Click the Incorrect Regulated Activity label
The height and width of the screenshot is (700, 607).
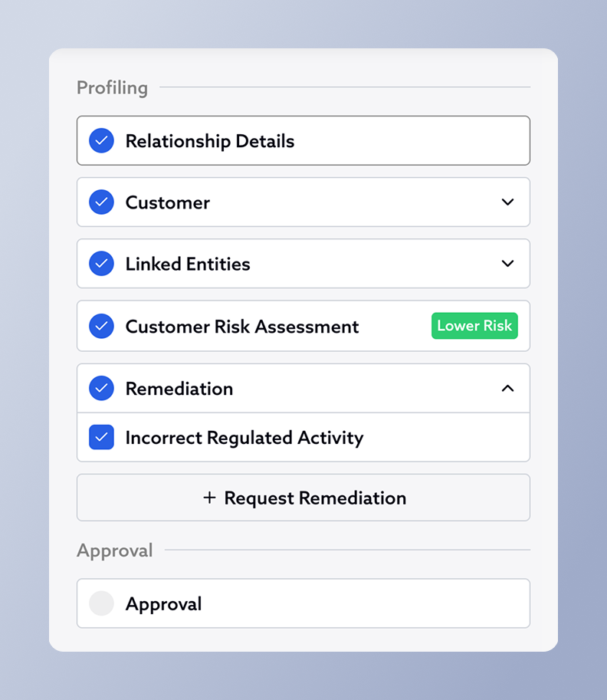[244, 438]
